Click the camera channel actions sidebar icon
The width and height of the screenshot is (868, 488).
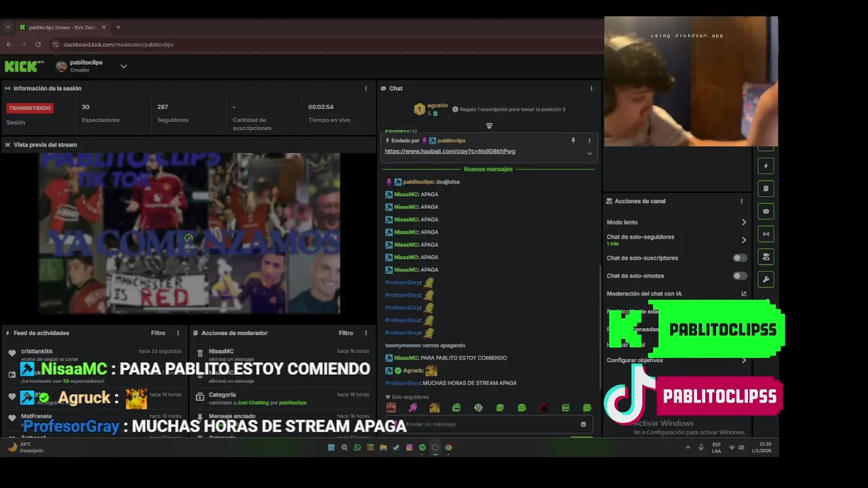[766, 257]
